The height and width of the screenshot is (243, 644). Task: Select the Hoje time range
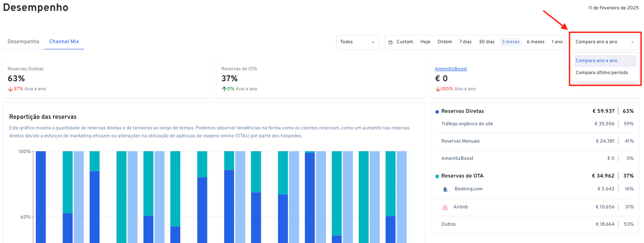tap(425, 42)
